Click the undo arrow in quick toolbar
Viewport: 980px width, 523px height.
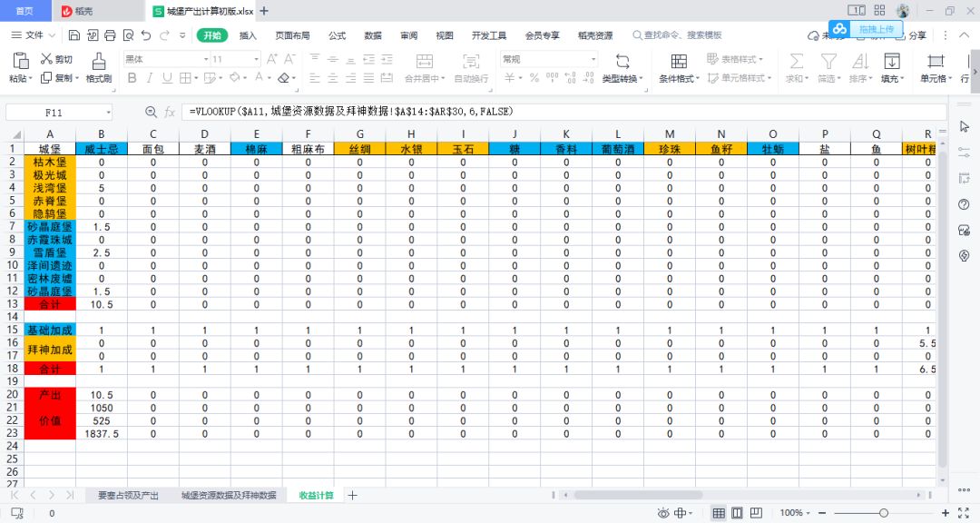click(x=146, y=35)
